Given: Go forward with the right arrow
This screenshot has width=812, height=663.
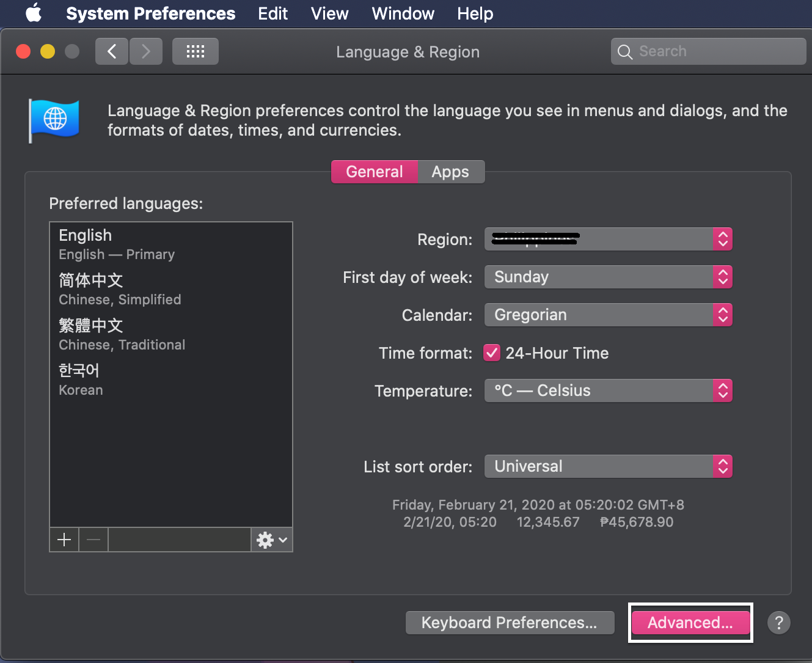Looking at the screenshot, I should click(x=146, y=51).
